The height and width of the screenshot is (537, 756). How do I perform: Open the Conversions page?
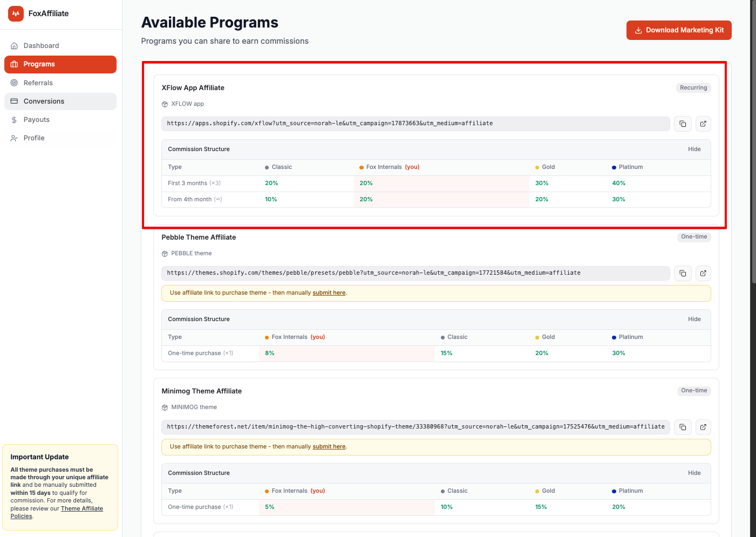coord(60,101)
